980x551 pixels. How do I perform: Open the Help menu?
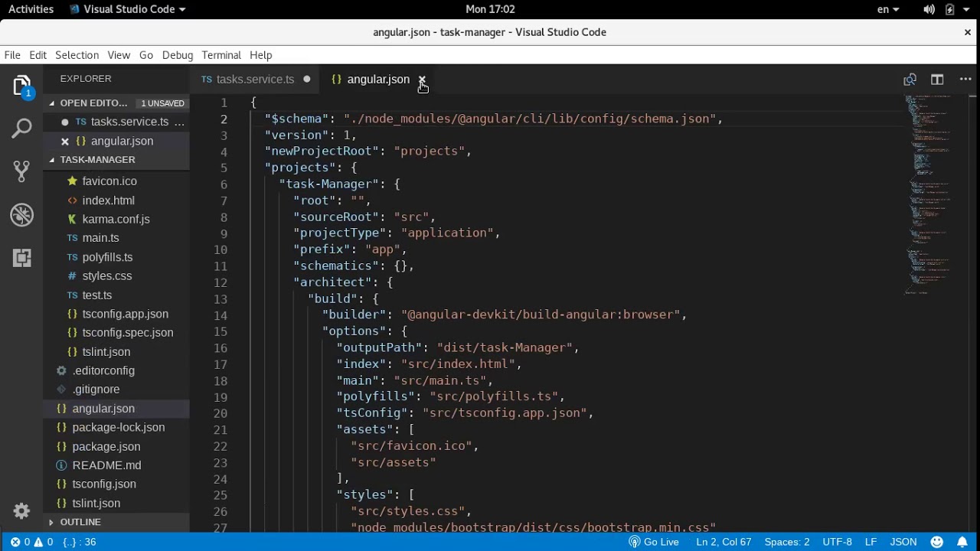pyautogui.click(x=260, y=55)
